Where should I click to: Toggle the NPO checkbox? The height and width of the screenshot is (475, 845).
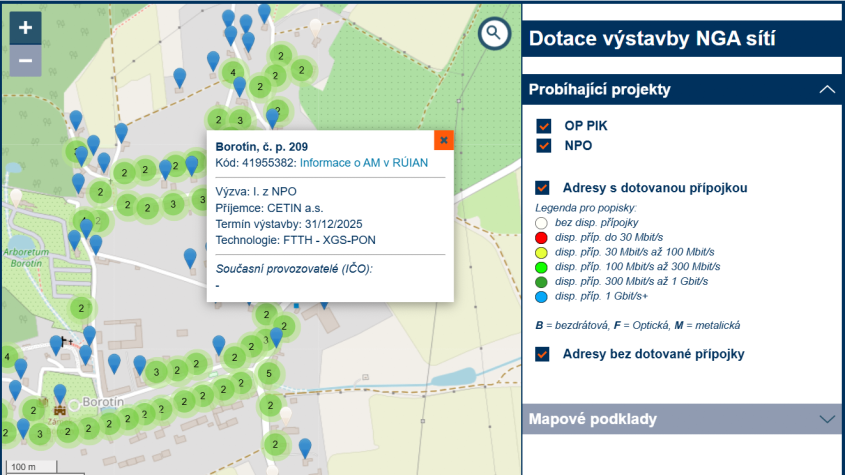coord(544,145)
